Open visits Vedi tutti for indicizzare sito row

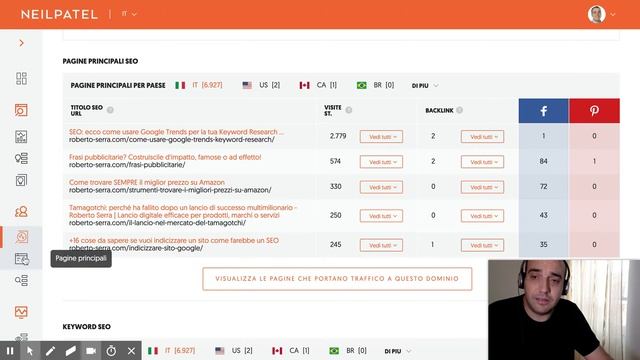(381, 245)
